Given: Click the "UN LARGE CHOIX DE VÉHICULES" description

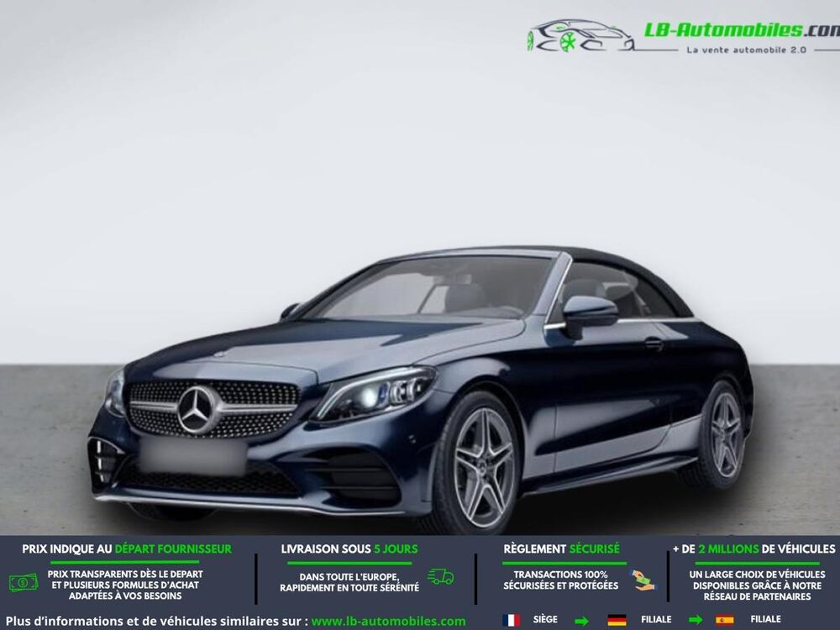Looking at the screenshot, I should click(x=757, y=585).
